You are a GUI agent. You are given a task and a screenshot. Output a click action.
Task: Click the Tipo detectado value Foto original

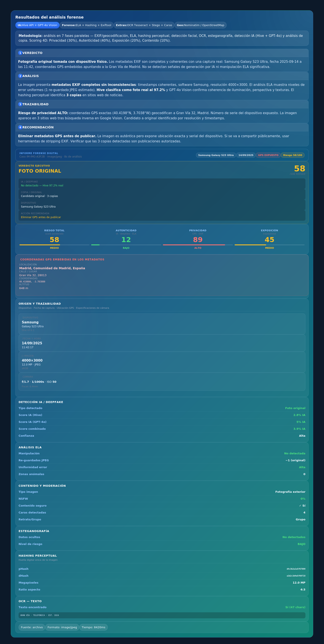click(x=295, y=408)
